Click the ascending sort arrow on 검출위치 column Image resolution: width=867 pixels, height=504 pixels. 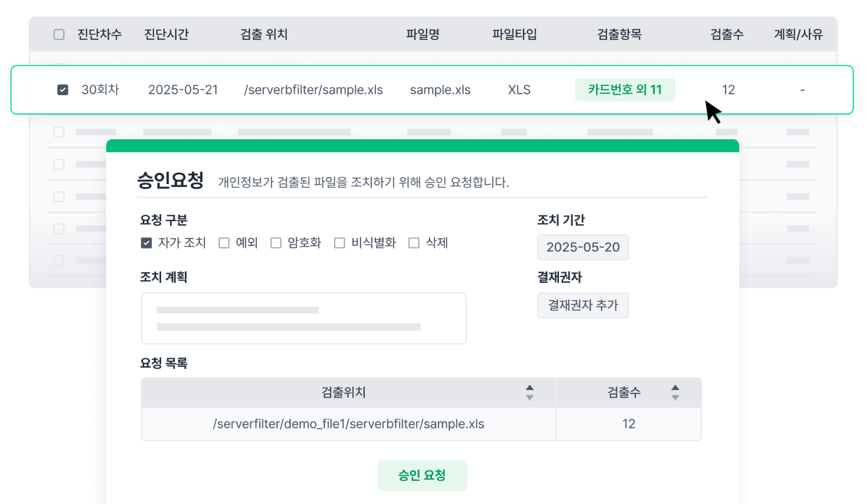pos(529,388)
